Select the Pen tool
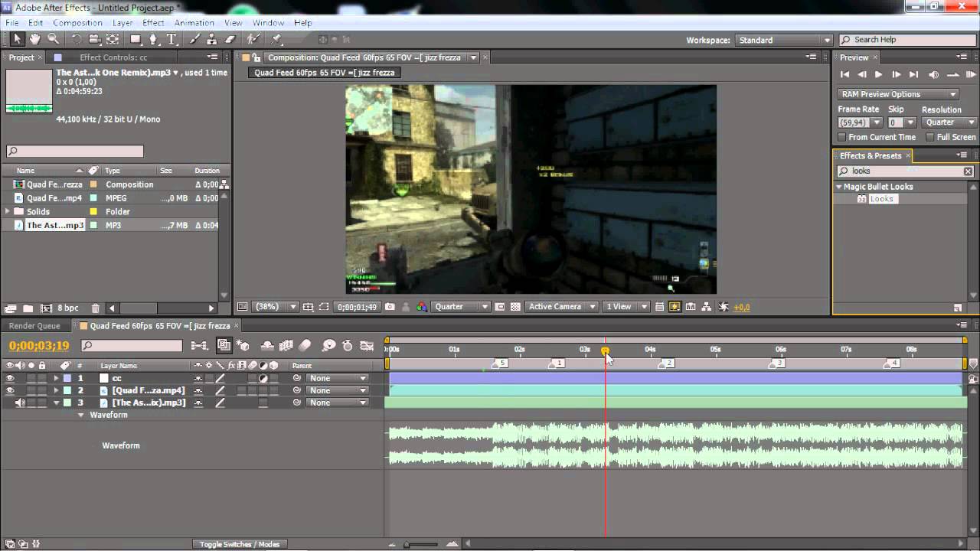The width and height of the screenshot is (980, 551). (153, 39)
